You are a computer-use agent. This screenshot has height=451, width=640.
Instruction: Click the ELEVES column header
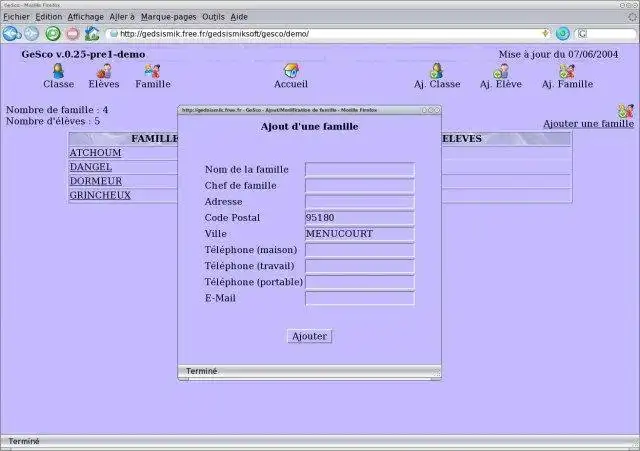coord(462,139)
